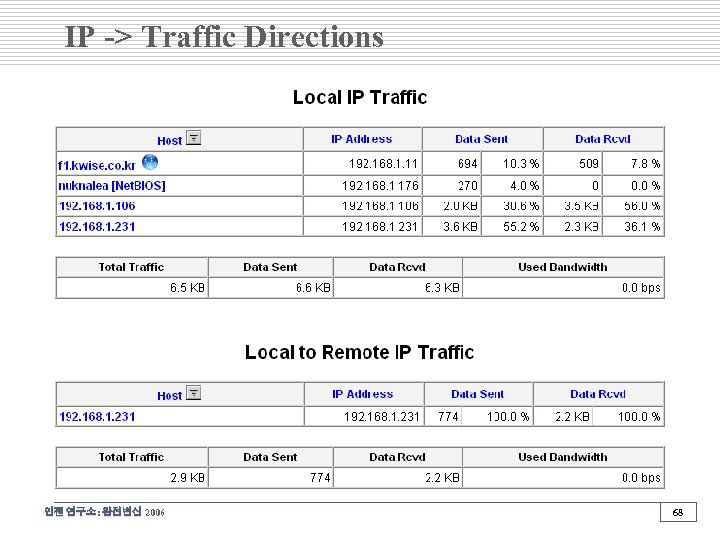Viewport: 720px width, 540px height.
Task: Select the 55.2 % sent percentage cell
Action: (x=512, y=226)
